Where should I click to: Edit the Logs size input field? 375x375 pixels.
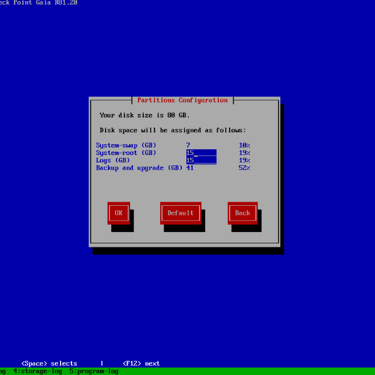[x=201, y=161]
